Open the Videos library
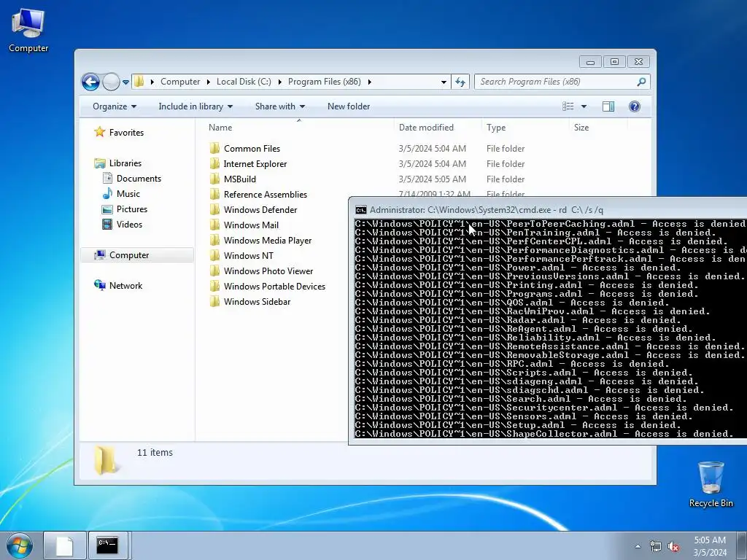Viewport: 747px width, 560px height. point(129,225)
